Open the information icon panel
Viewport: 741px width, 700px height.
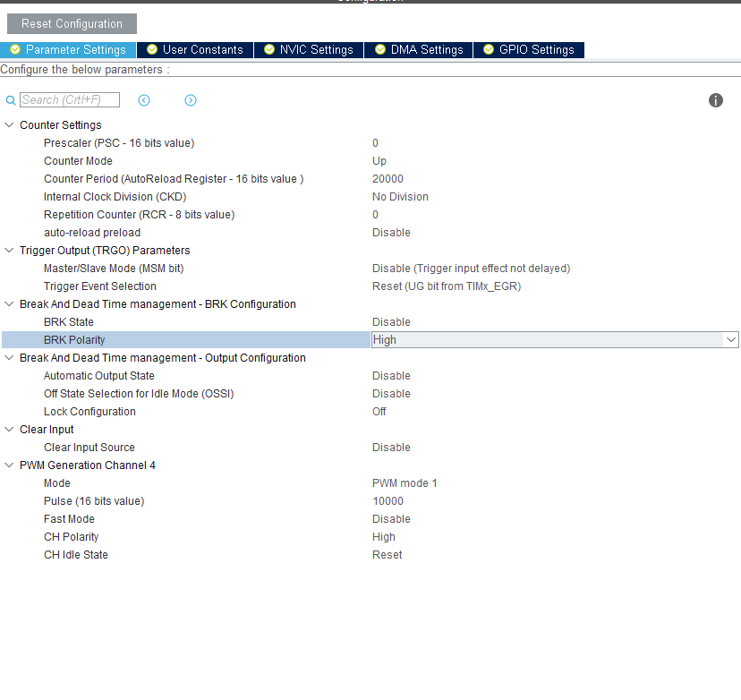point(716,100)
